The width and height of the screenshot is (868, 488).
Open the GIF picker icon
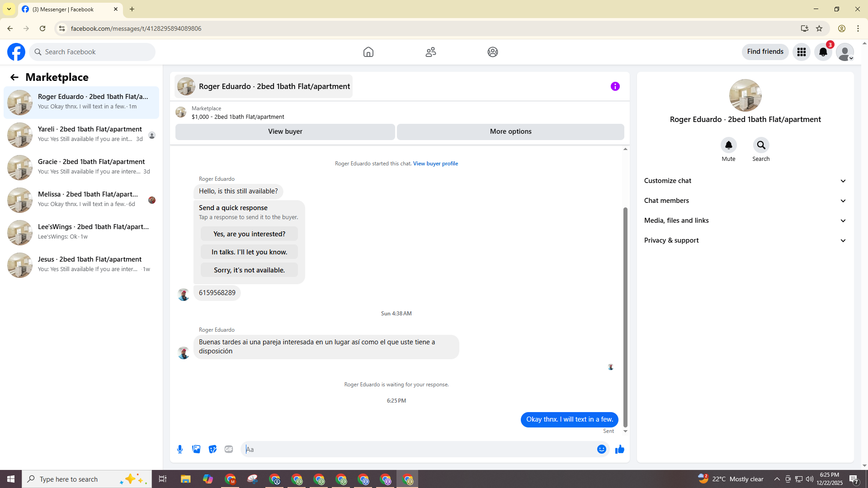point(229,449)
